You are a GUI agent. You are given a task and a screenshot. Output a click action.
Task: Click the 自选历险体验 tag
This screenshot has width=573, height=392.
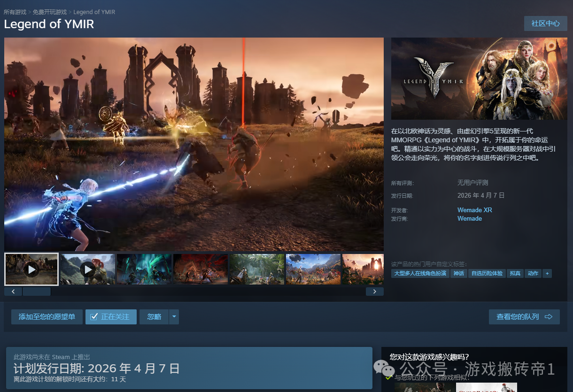tap(487, 273)
